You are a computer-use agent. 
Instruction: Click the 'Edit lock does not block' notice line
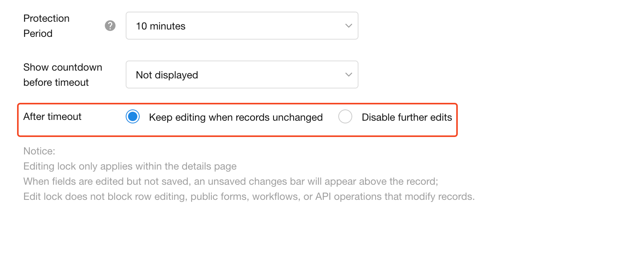pos(249,196)
